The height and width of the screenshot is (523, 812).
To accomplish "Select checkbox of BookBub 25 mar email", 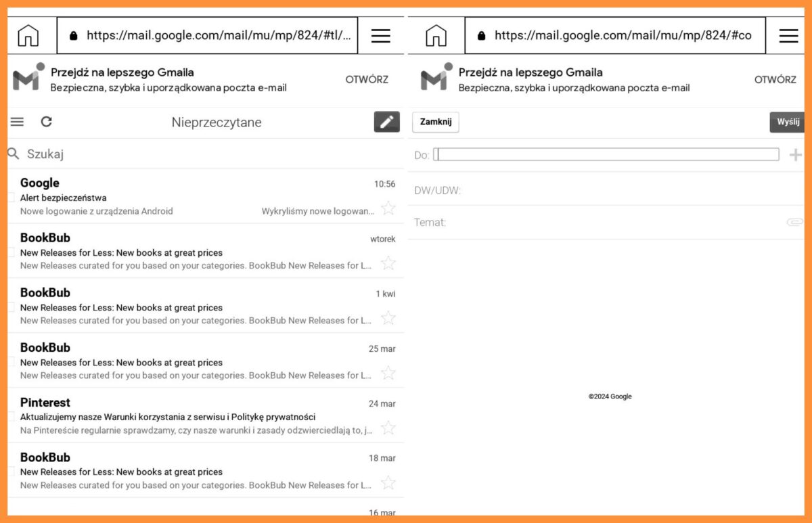I will (x=11, y=361).
